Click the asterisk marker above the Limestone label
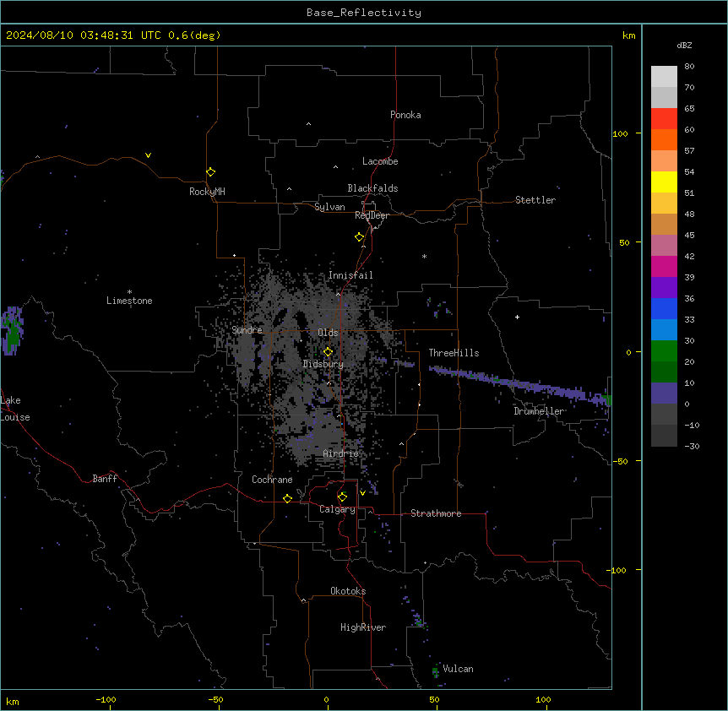This screenshot has height=711, width=728. point(129,292)
